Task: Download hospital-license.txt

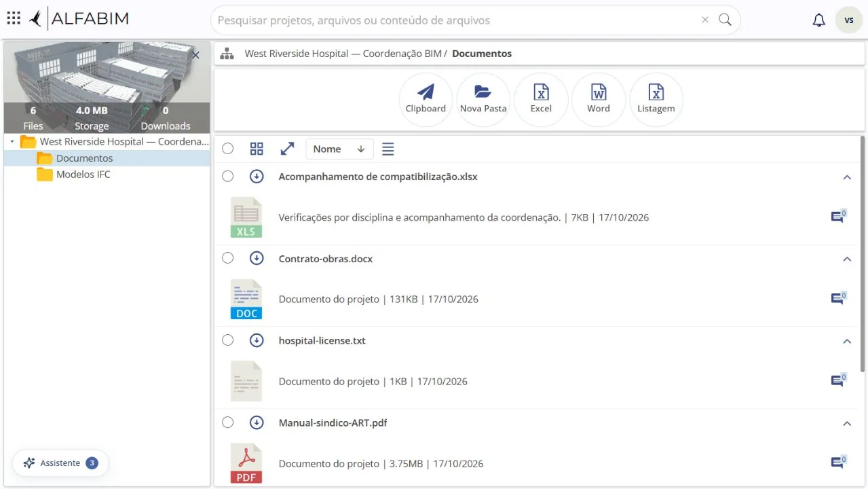Action: 257,340
